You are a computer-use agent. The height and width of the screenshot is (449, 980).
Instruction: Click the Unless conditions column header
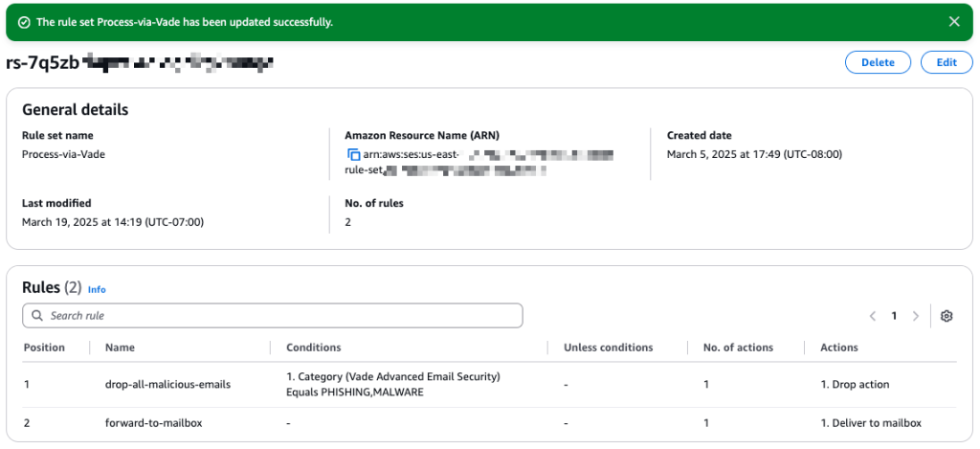(x=609, y=348)
